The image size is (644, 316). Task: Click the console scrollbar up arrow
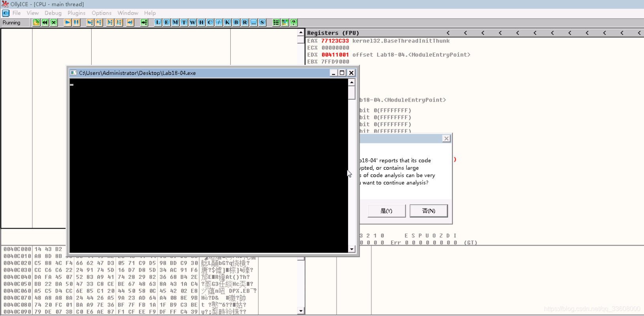[x=352, y=82]
